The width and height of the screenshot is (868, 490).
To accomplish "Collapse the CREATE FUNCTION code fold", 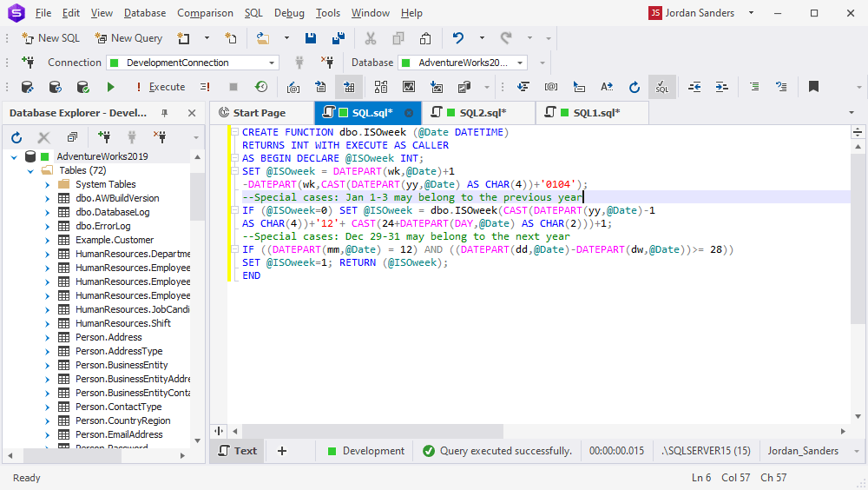I will [x=234, y=132].
